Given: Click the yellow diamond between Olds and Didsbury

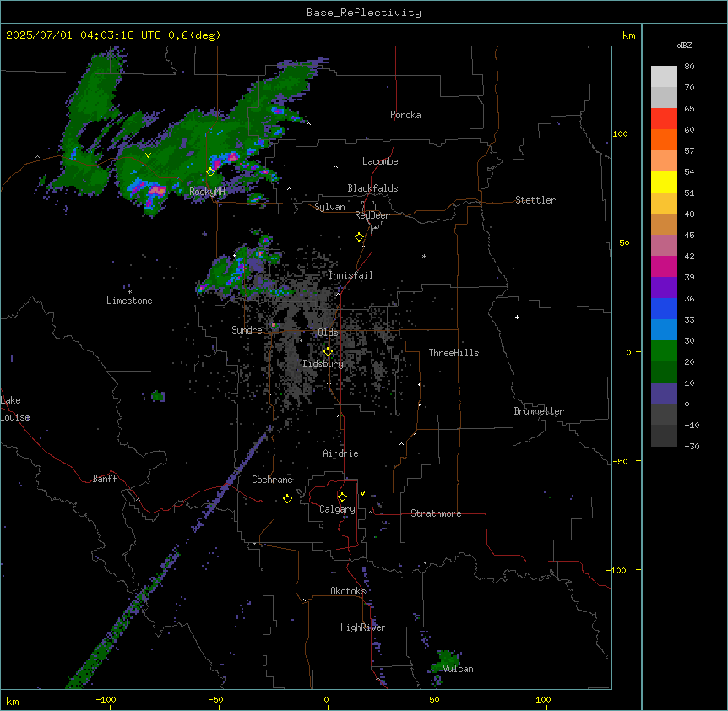Looking at the screenshot, I should (x=328, y=351).
